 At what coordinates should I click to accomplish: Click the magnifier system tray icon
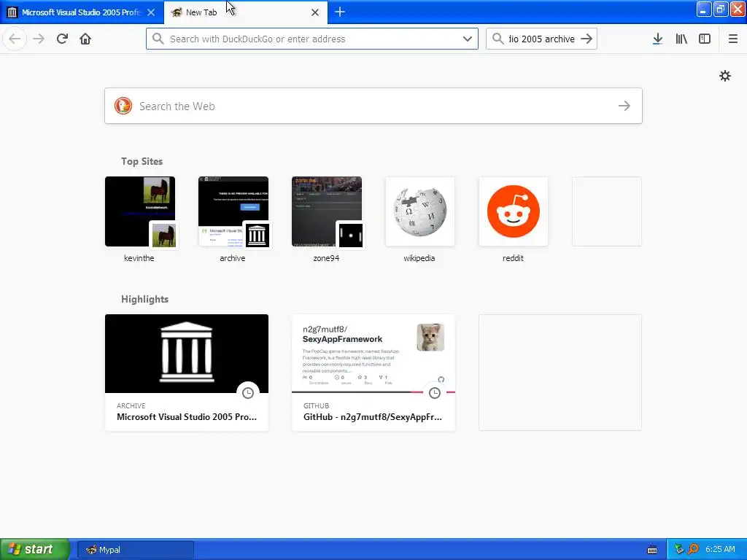pyautogui.click(x=693, y=550)
